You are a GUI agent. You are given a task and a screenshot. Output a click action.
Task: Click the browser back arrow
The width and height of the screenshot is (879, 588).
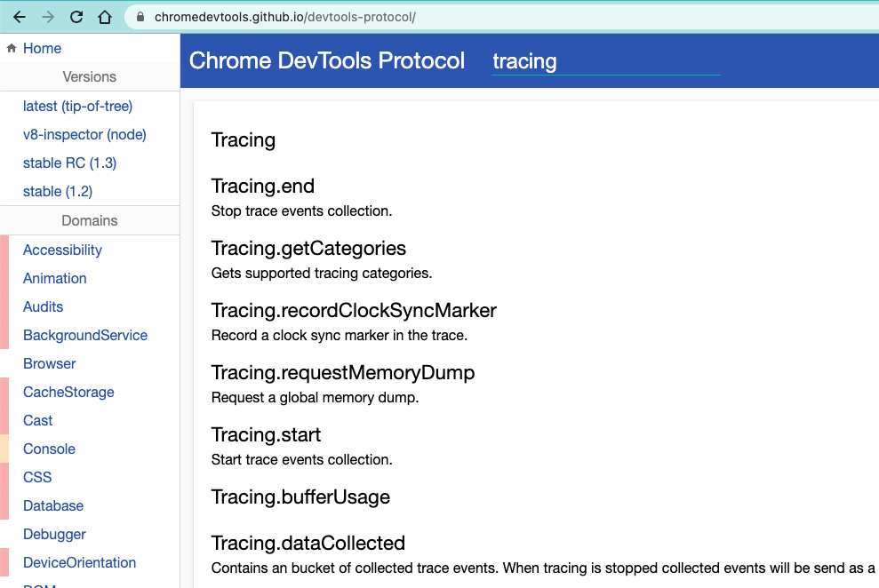(20, 18)
